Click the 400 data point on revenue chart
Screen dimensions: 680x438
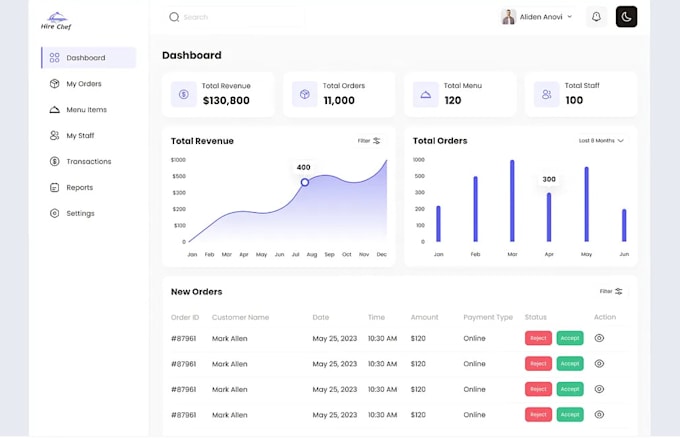click(x=305, y=182)
